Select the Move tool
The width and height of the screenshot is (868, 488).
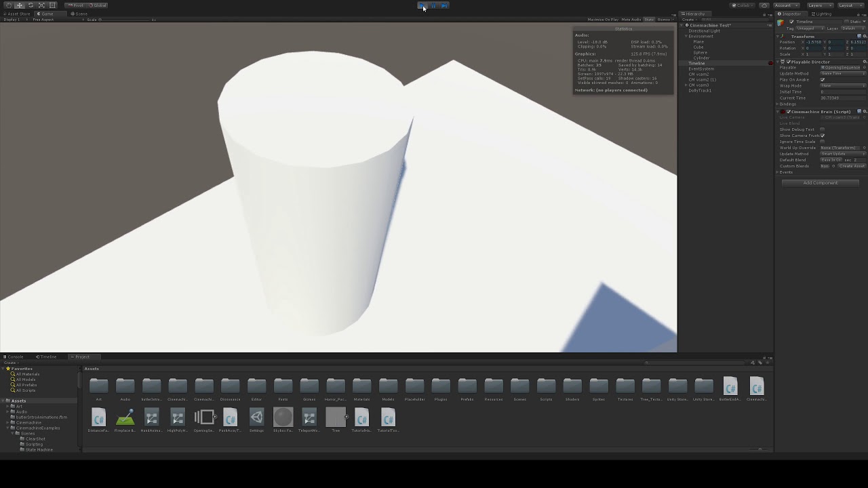point(19,5)
